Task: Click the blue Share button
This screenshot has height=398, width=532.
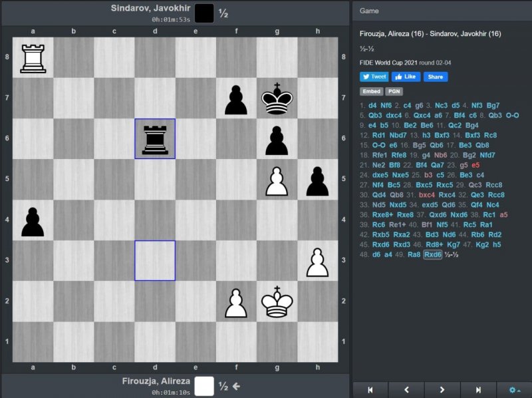Action: 436,77
